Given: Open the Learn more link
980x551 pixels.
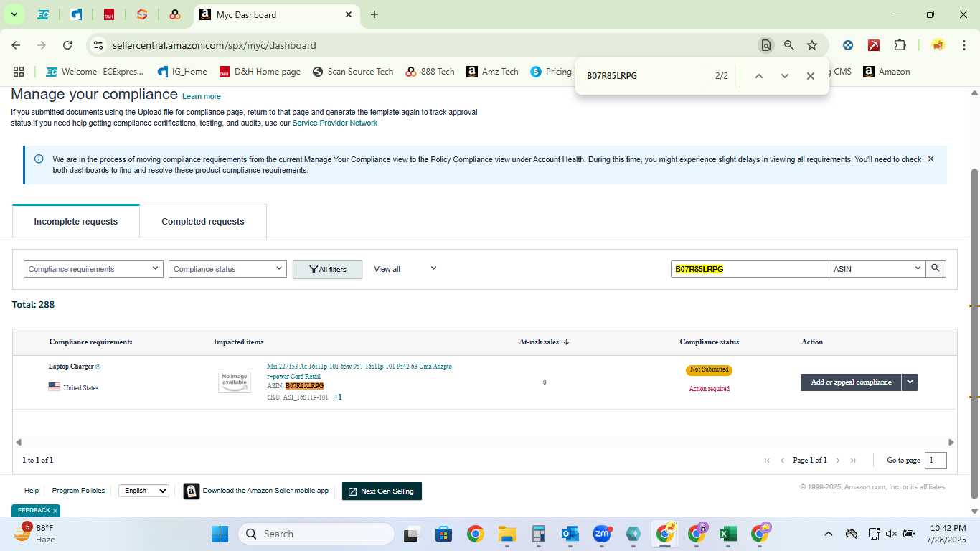Looking at the screenshot, I should coord(202,96).
